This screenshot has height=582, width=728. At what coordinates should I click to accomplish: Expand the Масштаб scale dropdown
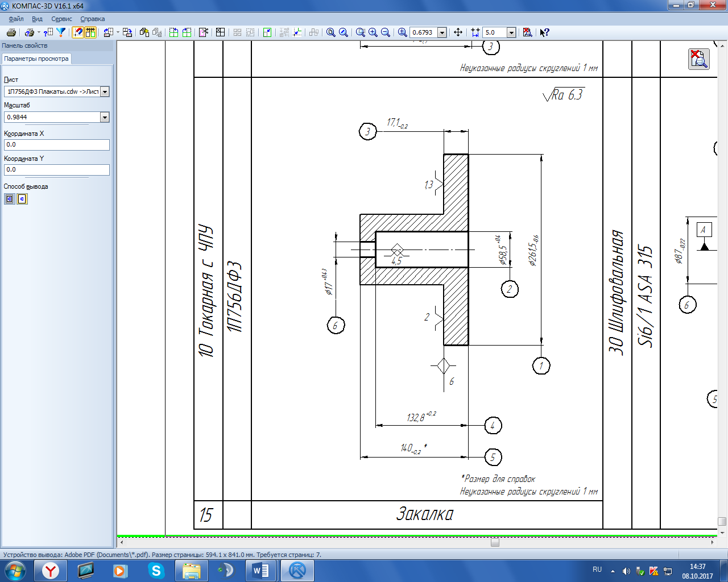105,117
